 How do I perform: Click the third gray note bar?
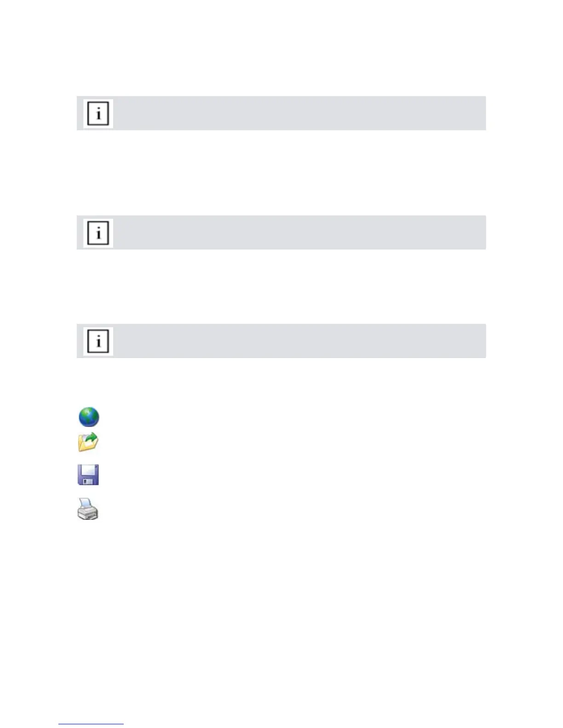[x=299, y=341]
